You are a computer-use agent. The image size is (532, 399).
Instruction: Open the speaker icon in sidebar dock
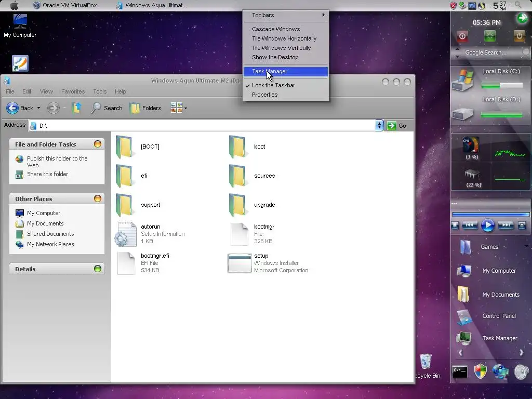point(521,372)
